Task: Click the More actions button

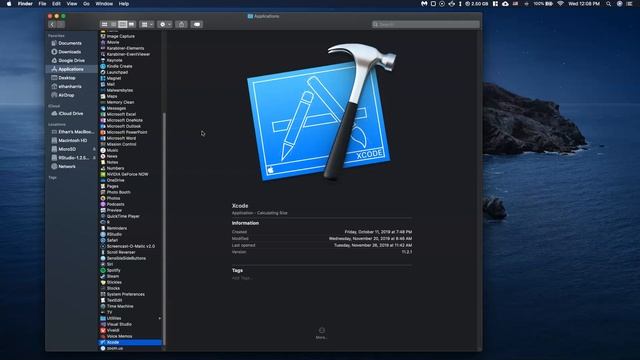Action: click(x=322, y=333)
